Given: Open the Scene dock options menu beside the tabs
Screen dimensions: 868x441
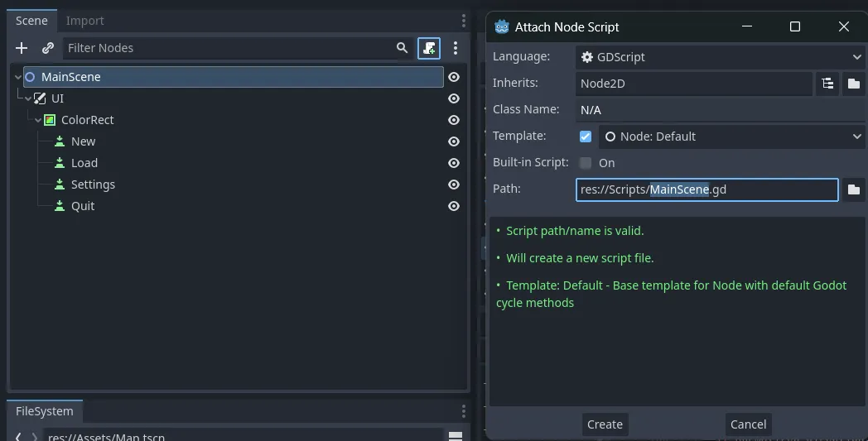Looking at the screenshot, I should [463, 21].
